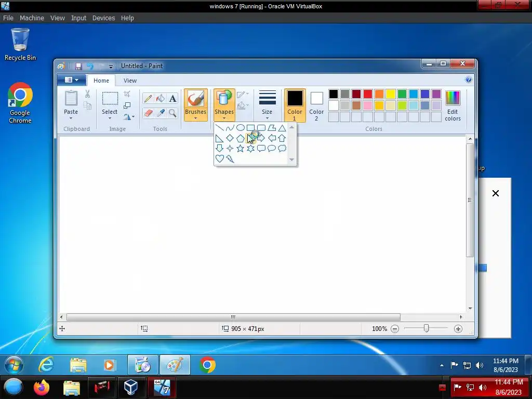Choose the Five-point star shape
This screenshot has height=399, width=532.
click(x=240, y=149)
